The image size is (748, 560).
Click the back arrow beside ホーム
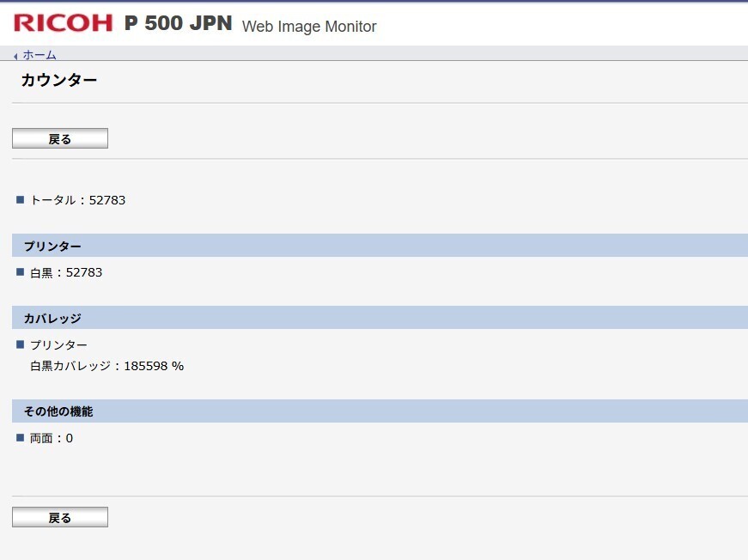coord(15,57)
